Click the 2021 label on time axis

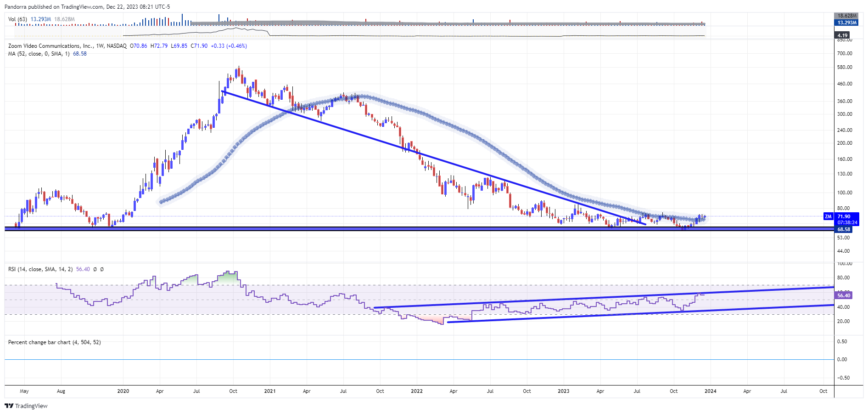(x=270, y=391)
